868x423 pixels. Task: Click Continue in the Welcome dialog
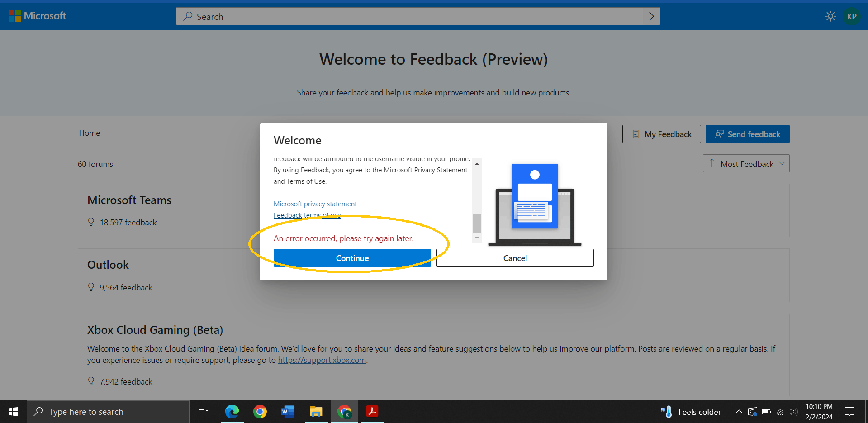pyautogui.click(x=352, y=258)
